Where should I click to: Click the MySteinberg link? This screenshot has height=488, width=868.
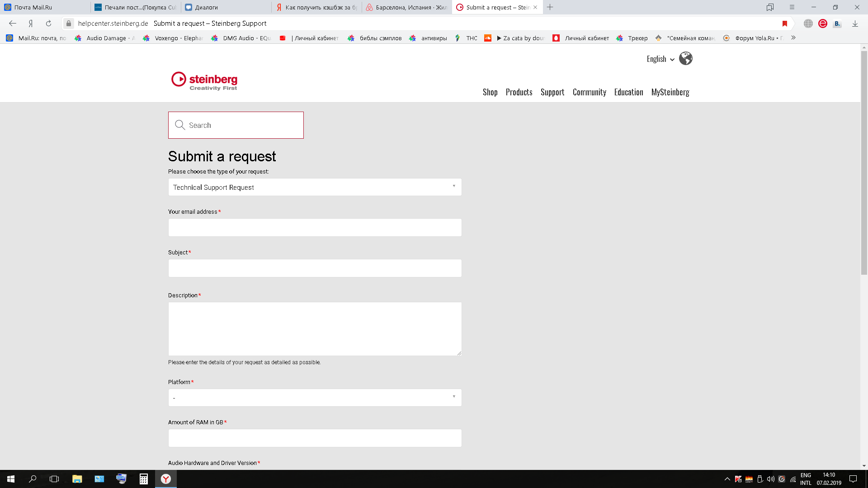pos(670,92)
